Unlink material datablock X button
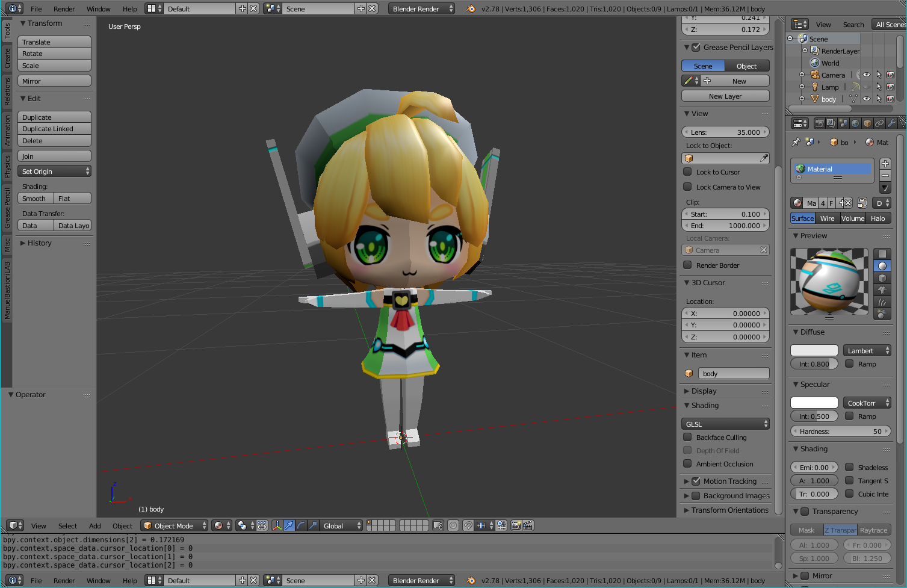The height and width of the screenshot is (588, 907). (x=848, y=203)
